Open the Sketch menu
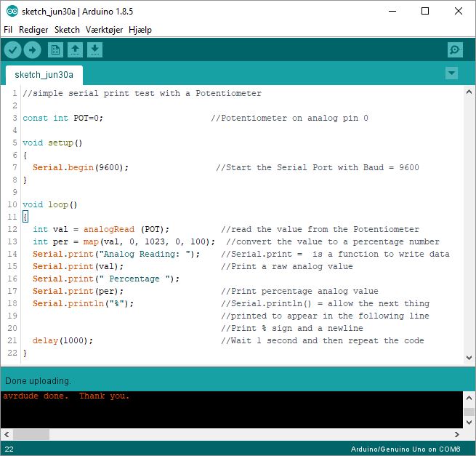Screen dimensions: 476x456 pyautogui.click(x=67, y=30)
